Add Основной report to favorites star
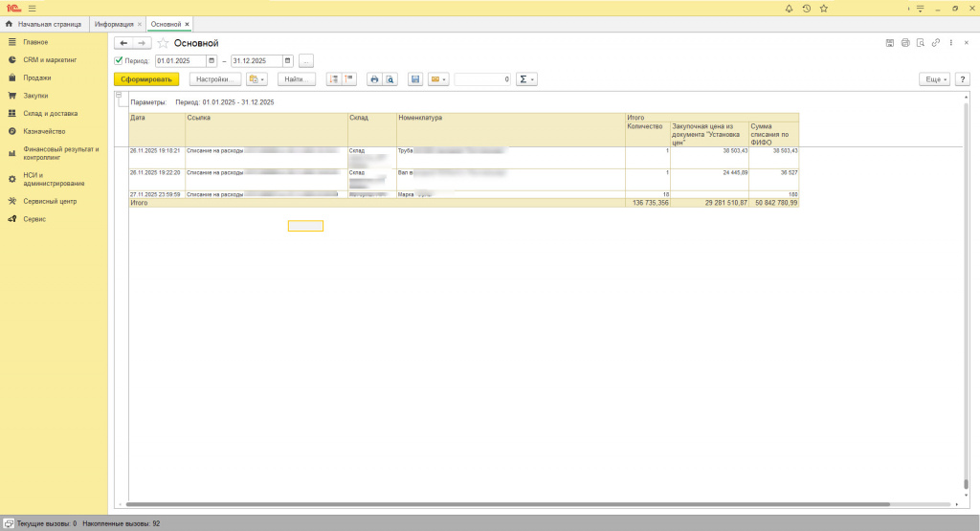 point(163,43)
